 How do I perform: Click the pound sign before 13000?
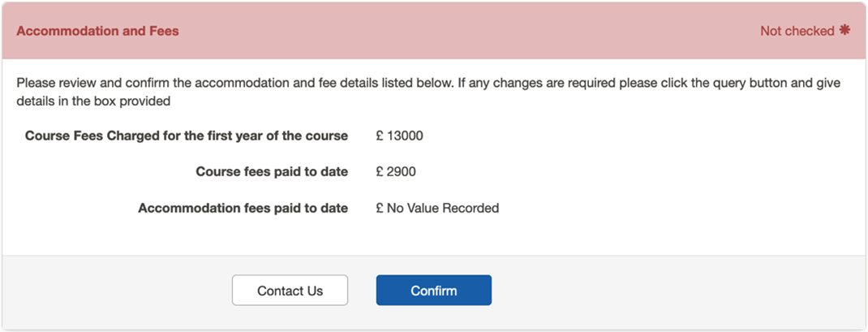point(380,136)
